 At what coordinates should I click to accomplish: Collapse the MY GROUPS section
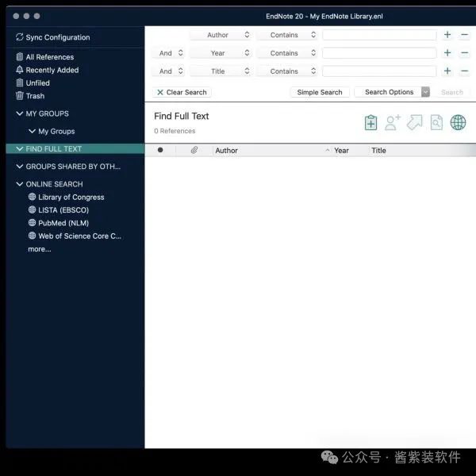[x=19, y=113]
